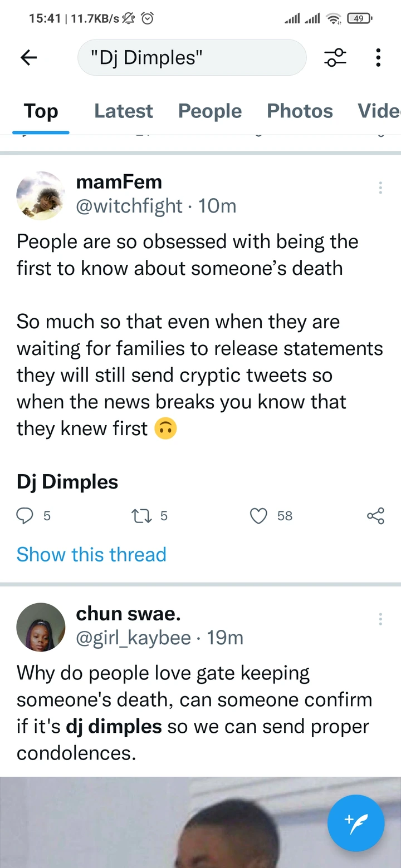Select the Top tab
Image resolution: width=401 pixels, height=868 pixels.
click(41, 111)
